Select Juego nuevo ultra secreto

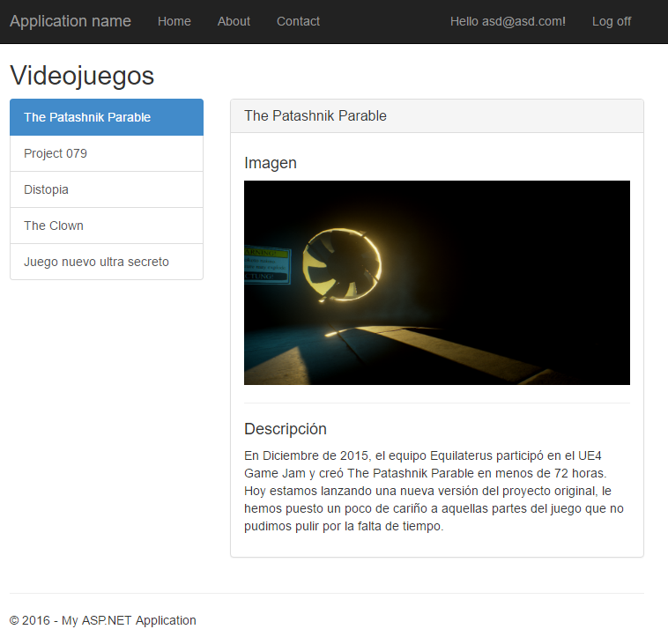(x=107, y=262)
